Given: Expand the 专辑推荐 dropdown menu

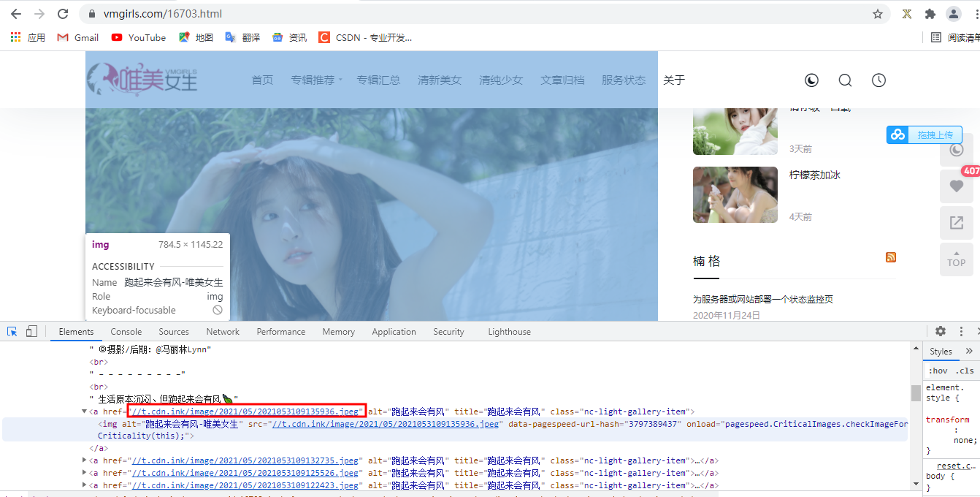Looking at the screenshot, I should [x=315, y=80].
